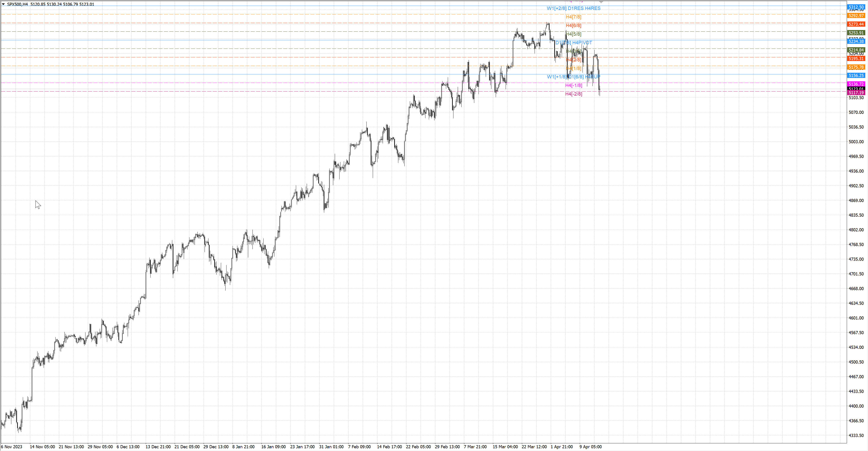
Task: Click the 5253.91 green price label
Action: pyautogui.click(x=856, y=33)
